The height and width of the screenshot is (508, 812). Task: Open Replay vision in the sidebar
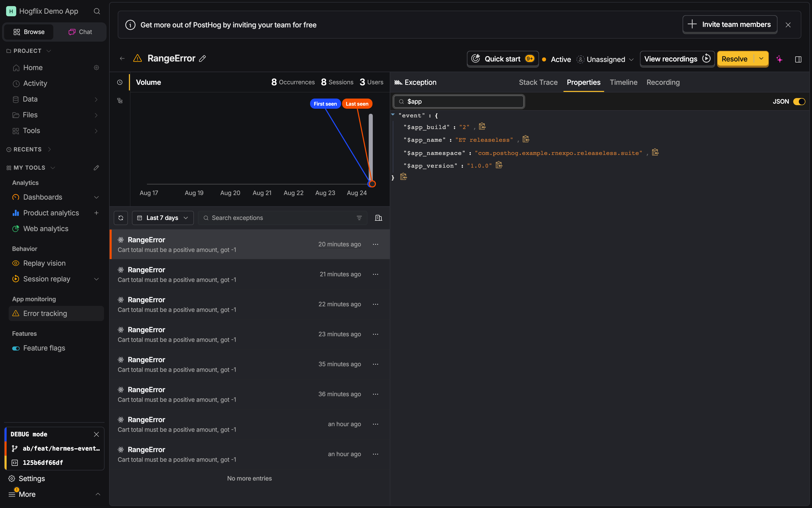click(56, 263)
